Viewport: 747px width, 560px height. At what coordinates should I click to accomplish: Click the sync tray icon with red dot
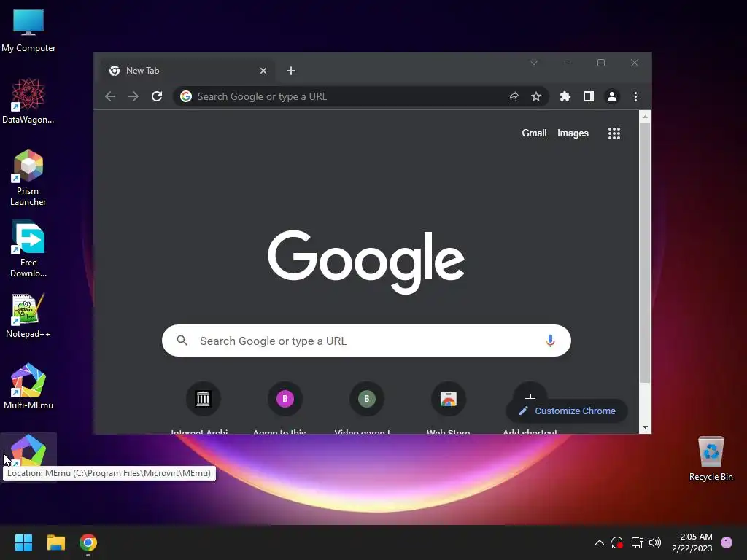click(x=617, y=542)
